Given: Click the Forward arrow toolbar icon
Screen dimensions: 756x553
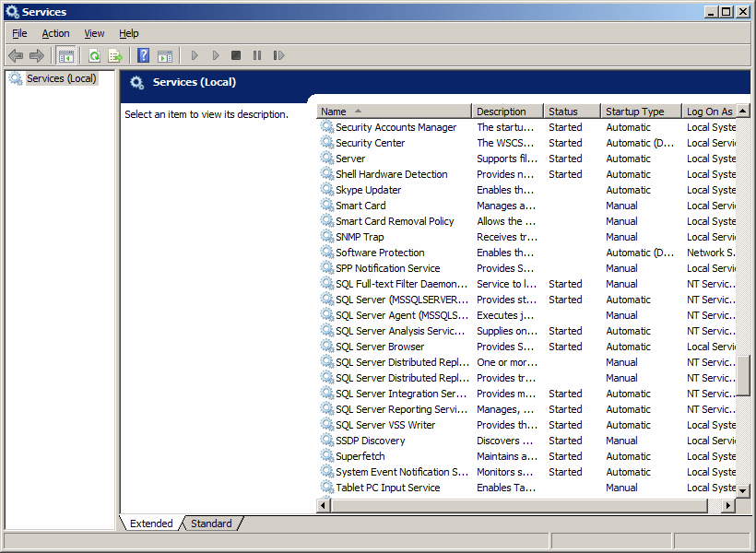Looking at the screenshot, I should click(x=37, y=55).
